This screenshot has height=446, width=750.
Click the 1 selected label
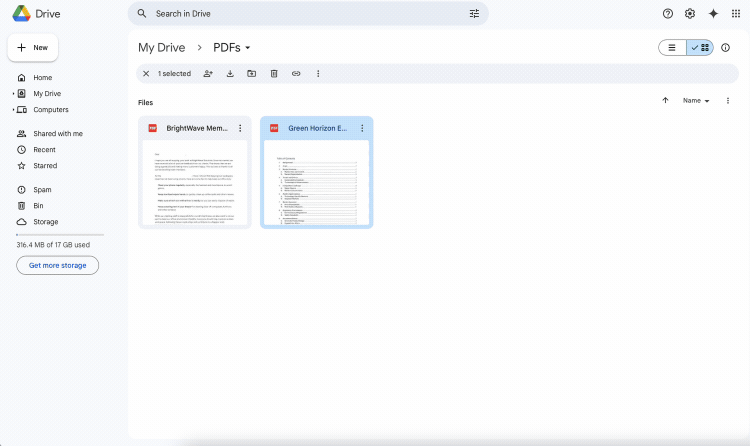(x=175, y=74)
